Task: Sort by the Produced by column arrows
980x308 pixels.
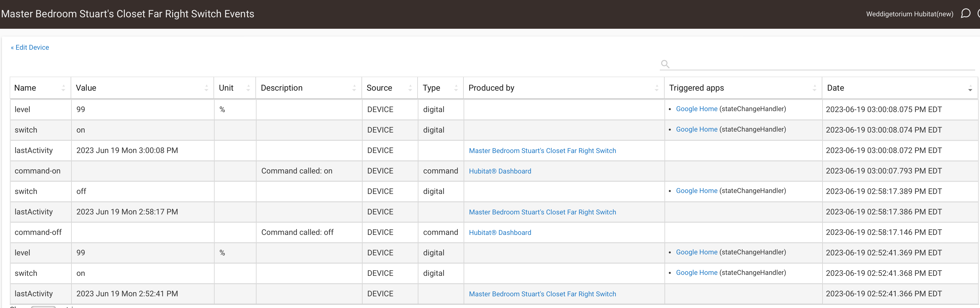Action: [657, 88]
